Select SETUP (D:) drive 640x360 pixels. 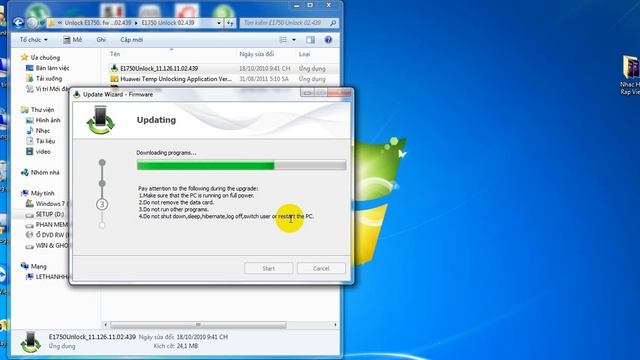[45, 214]
